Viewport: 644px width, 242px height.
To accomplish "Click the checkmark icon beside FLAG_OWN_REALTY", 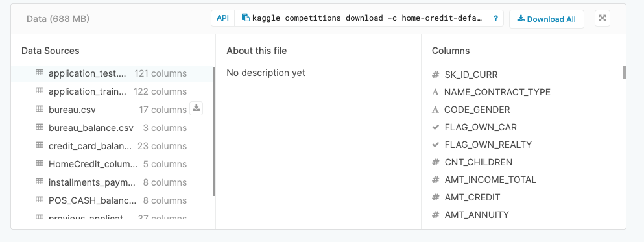I will (x=436, y=145).
